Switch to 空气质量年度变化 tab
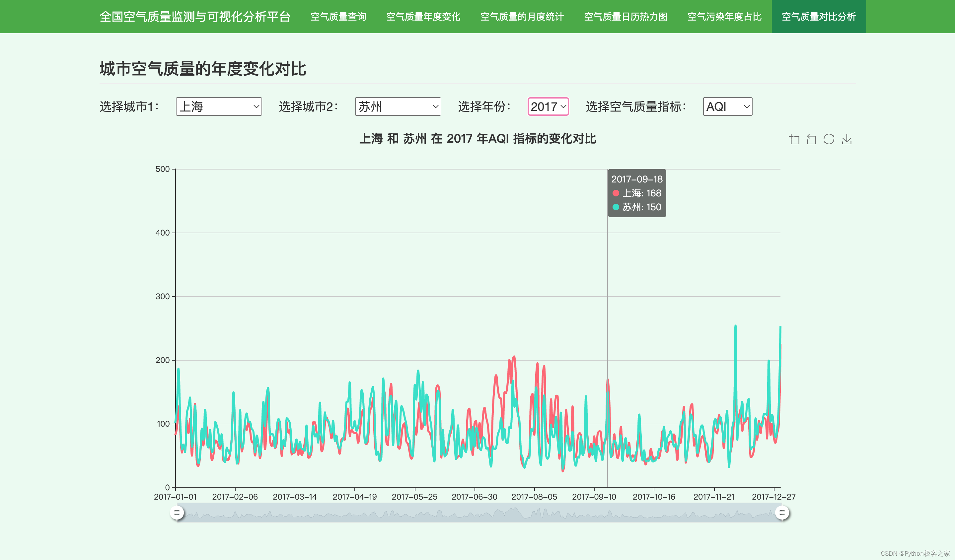This screenshot has width=955, height=560. (x=423, y=17)
